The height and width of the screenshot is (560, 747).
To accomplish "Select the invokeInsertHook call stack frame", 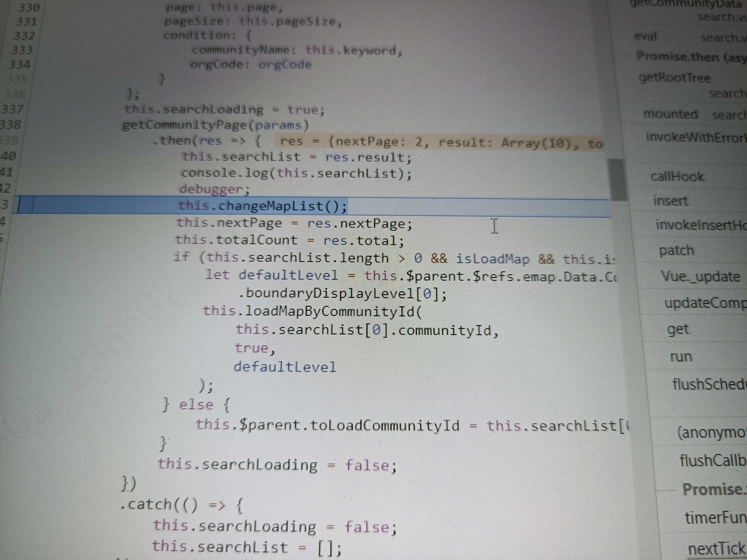I will (x=701, y=225).
